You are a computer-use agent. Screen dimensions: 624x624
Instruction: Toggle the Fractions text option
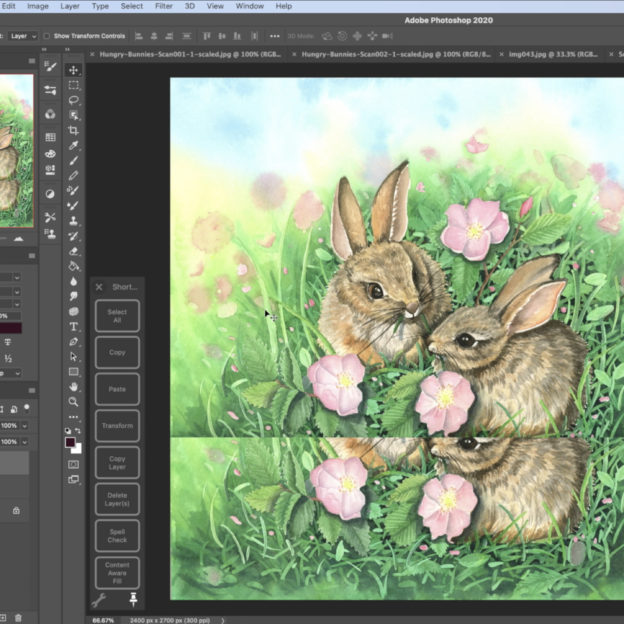click(8, 359)
